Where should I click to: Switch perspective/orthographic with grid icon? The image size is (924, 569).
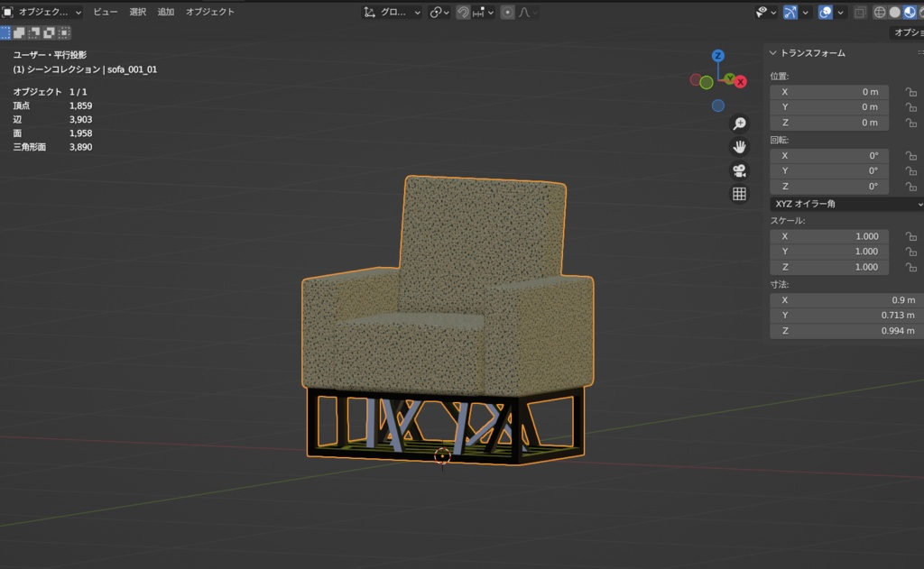(x=739, y=194)
